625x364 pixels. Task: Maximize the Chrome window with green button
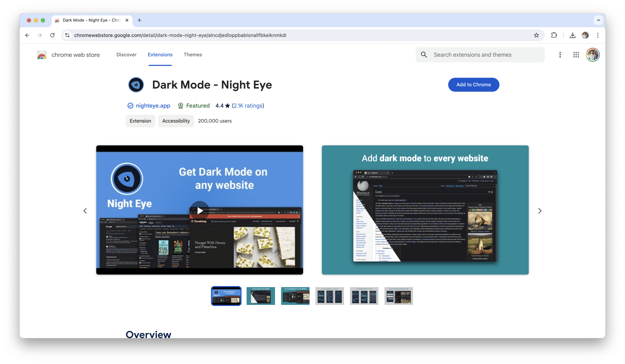click(43, 20)
